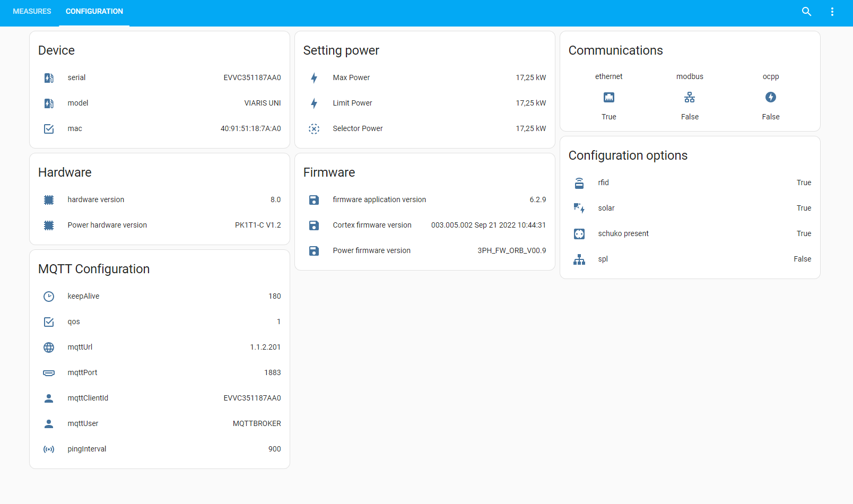Click the model row charger icon
Image resolution: width=853 pixels, height=504 pixels.
(x=49, y=103)
